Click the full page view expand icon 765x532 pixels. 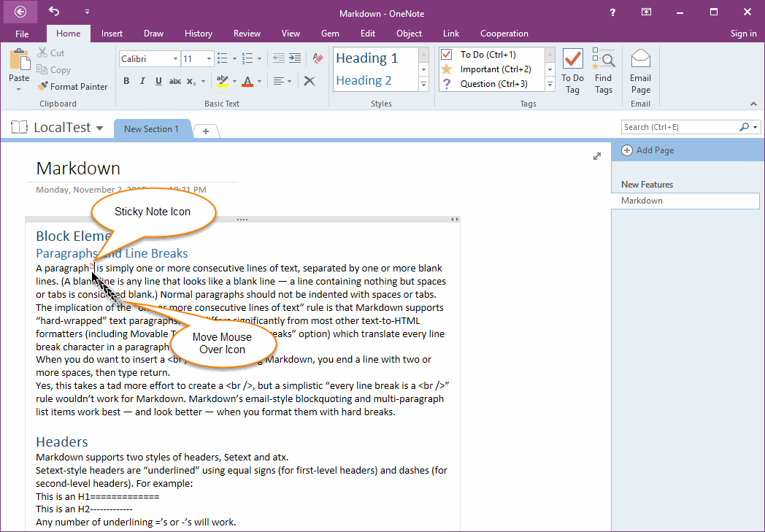click(596, 156)
